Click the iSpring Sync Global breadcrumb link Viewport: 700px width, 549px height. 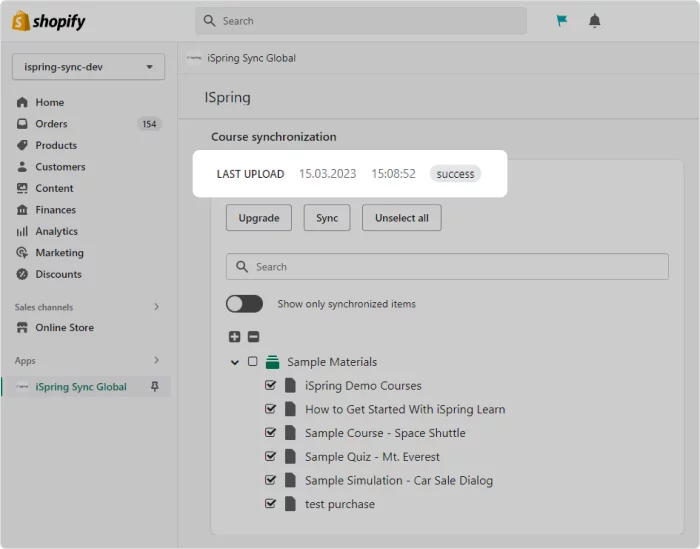point(251,58)
